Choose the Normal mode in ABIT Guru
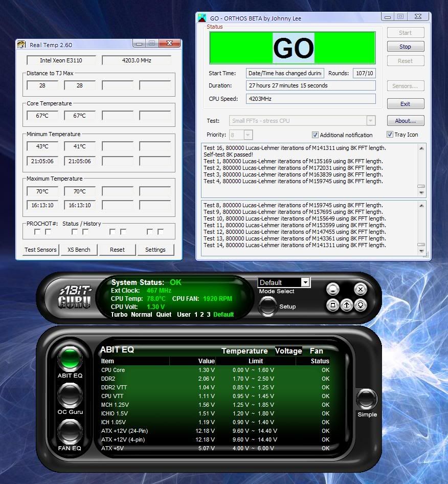The width and height of the screenshot is (448, 484). coord(142,315)
